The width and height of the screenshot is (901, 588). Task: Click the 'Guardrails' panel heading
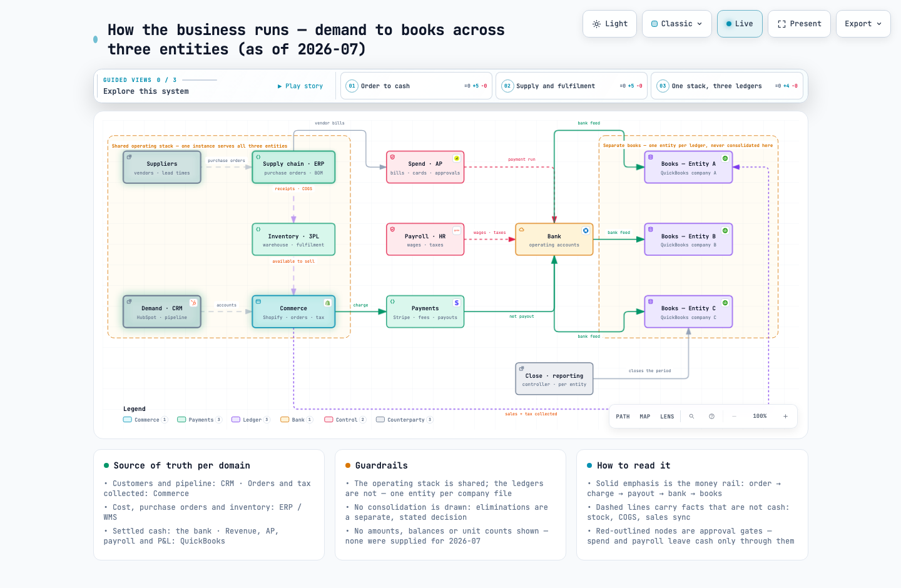[x=382, y=465]
